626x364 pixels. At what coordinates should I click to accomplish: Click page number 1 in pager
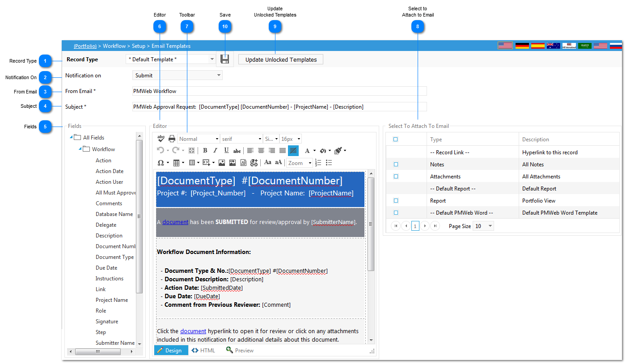[415, 226]
